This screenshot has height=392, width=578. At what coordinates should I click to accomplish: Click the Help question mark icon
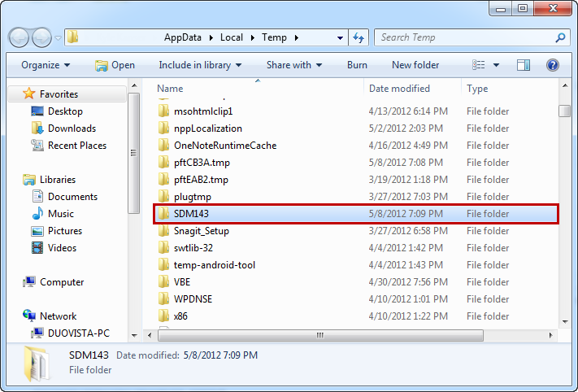[553, 65]
